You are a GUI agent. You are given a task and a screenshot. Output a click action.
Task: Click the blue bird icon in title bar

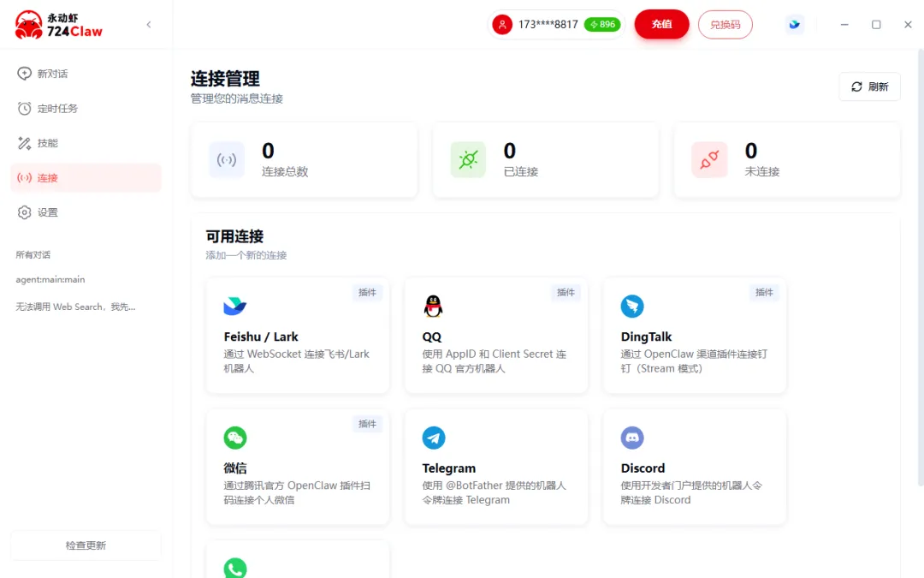point(794,25)
